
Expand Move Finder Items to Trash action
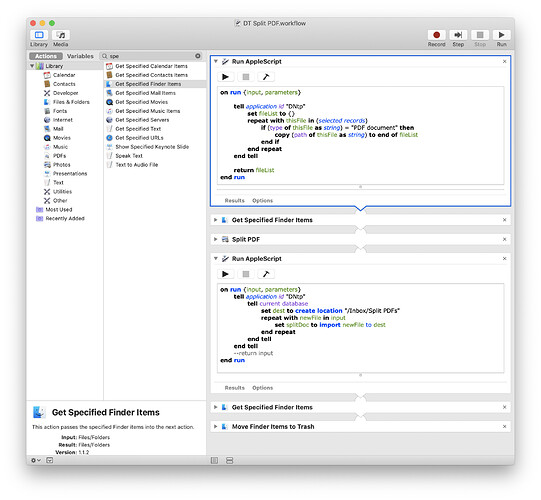[216, 427]
